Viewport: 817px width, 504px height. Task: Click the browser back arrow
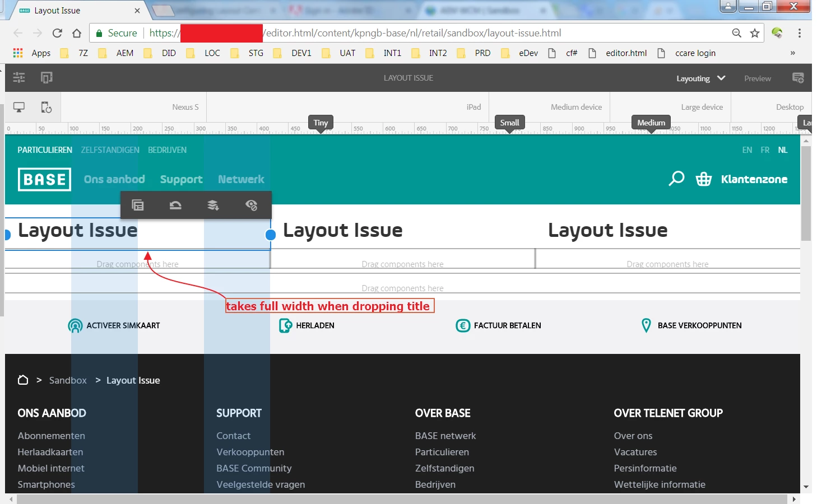[x=18, y=33]
